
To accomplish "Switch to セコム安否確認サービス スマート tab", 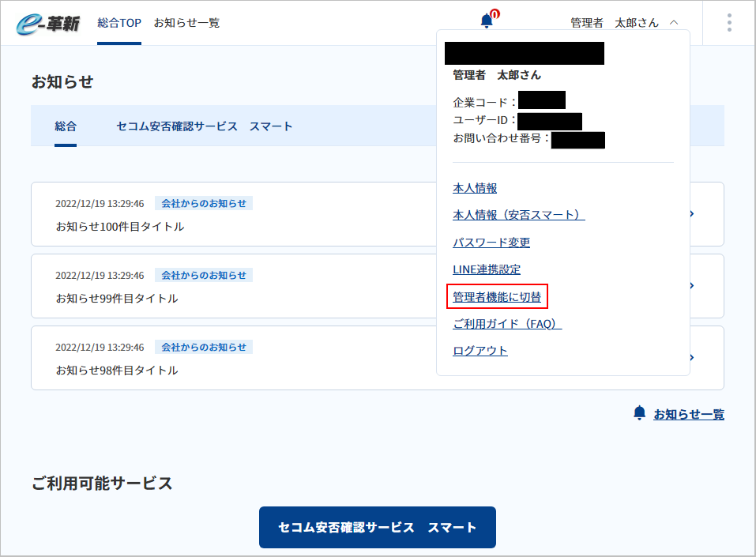I will click(x=205, y=126).
